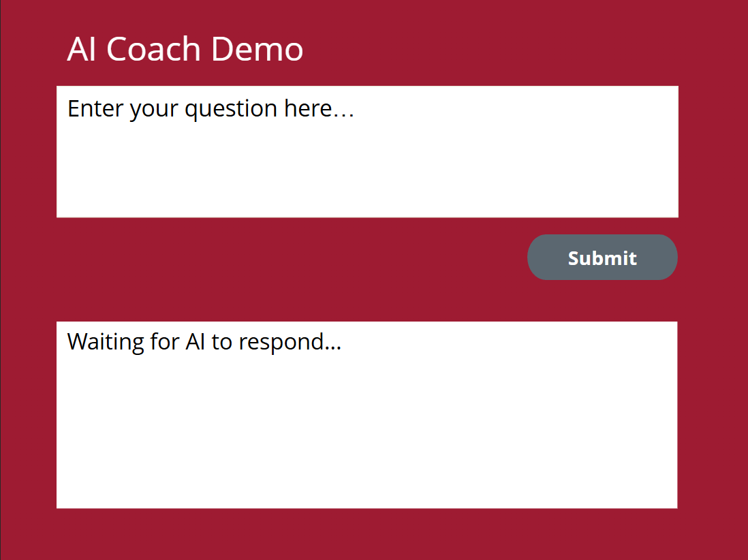Click the "AI Coach Demo" heading
The image size is (748, 560).
tap(185, 50)
